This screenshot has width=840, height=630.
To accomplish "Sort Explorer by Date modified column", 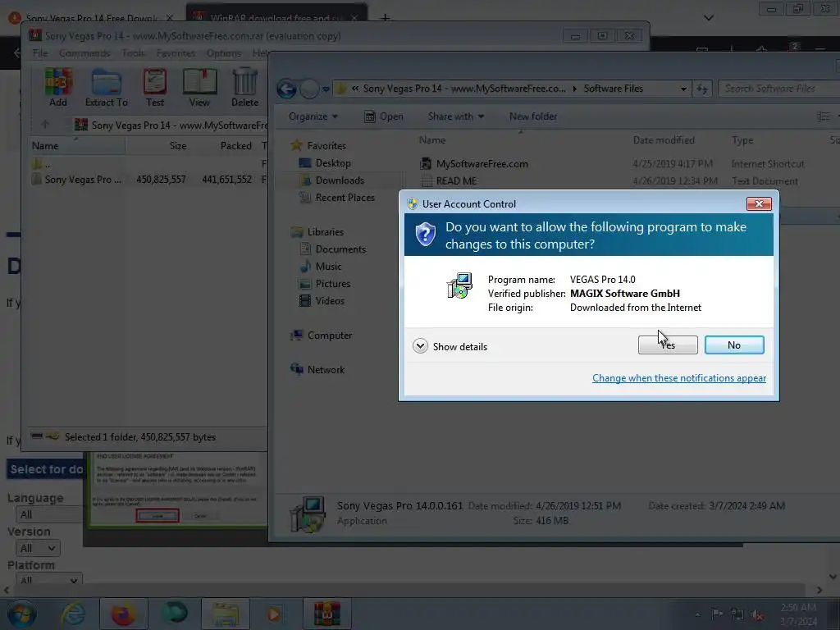I will click(664, 139).
